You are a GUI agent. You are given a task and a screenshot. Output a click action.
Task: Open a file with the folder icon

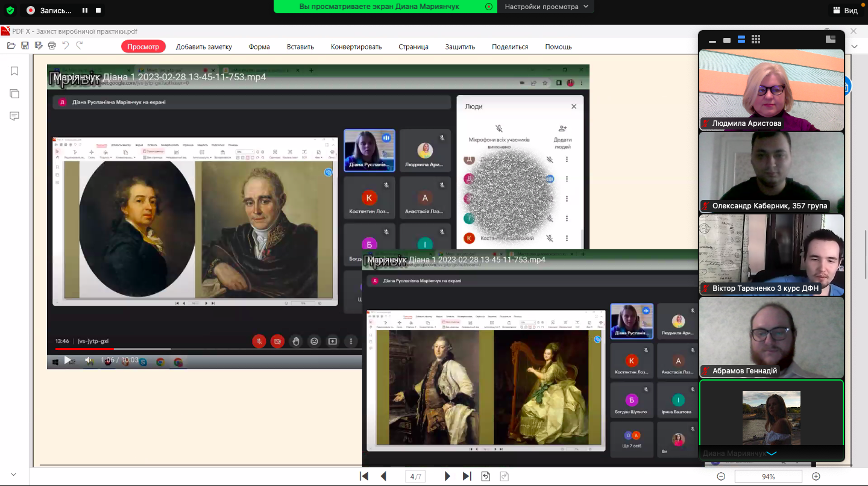tap(11, 46)
